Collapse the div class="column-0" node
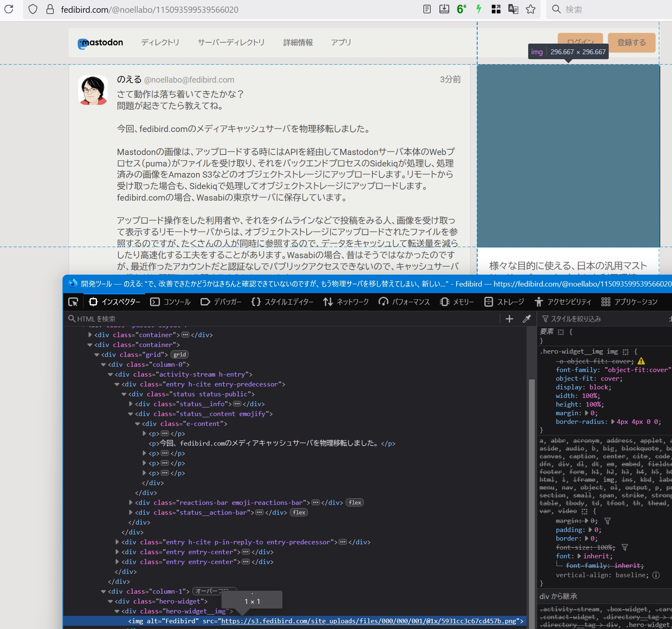This screenshot has width=672, height=629. coord(104,365)
